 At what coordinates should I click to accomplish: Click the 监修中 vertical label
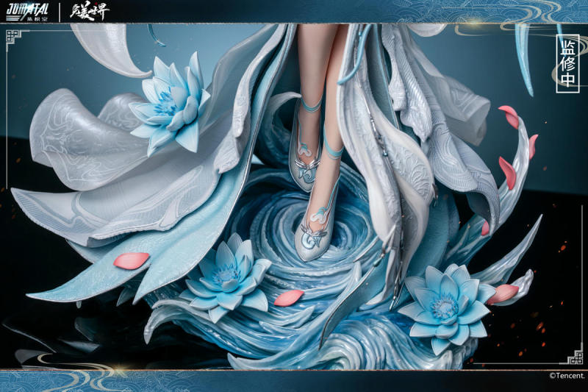pos(567,63)
